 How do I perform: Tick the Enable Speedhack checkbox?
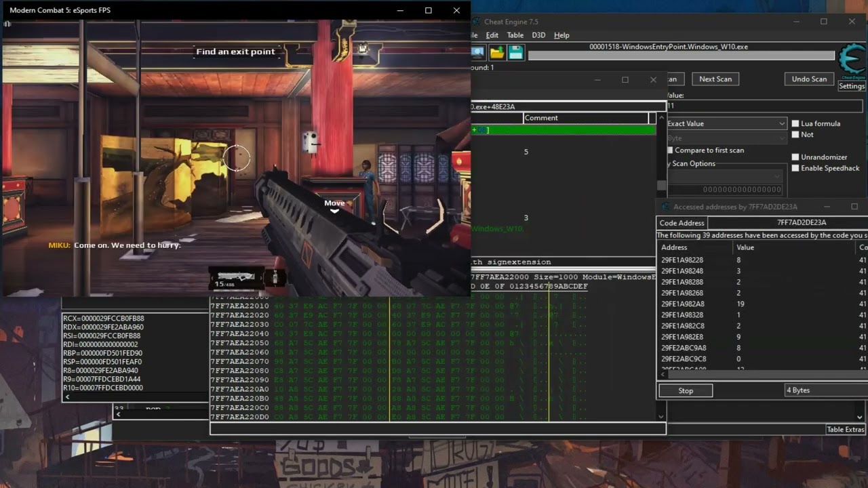coord(795,168)
